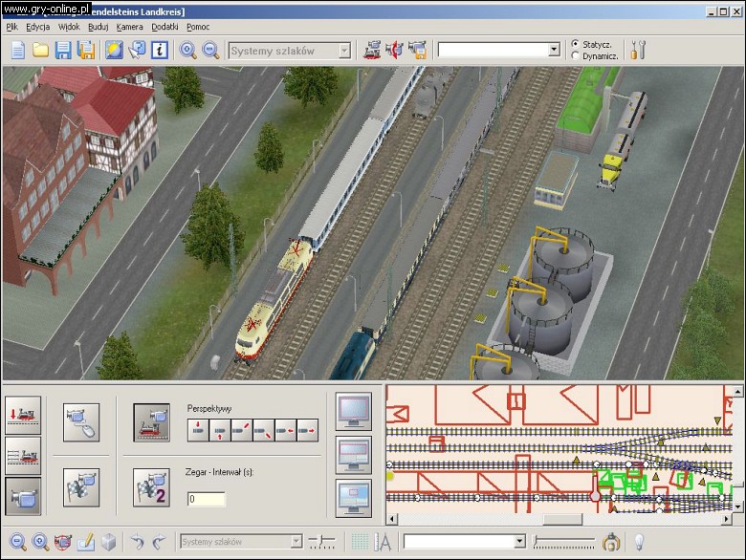746x560 pixels.
Task: Toggle the light bulb icon
Action: [640, 542]
